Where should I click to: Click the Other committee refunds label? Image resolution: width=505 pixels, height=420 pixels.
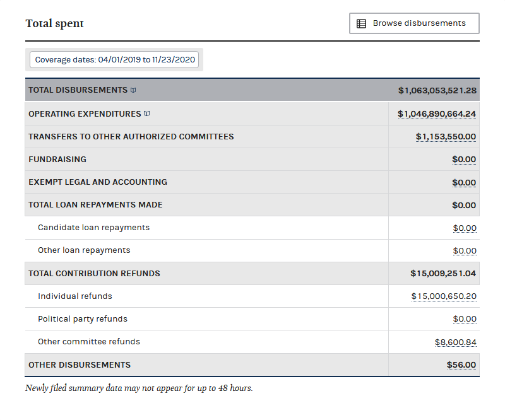coord(89,341)
